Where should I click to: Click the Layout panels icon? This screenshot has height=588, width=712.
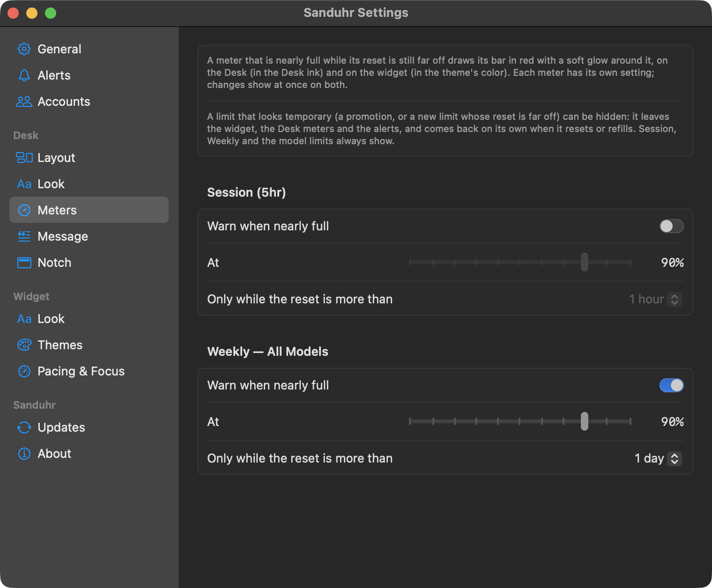click(x=24, y=158)
